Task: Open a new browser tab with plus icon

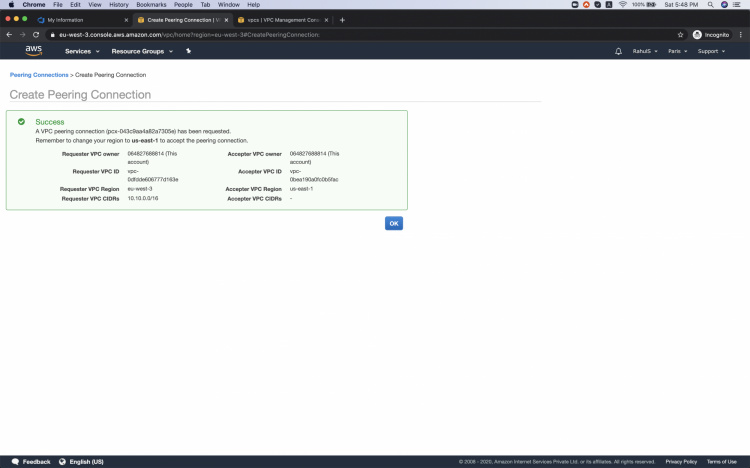Action: pos(342,20)
